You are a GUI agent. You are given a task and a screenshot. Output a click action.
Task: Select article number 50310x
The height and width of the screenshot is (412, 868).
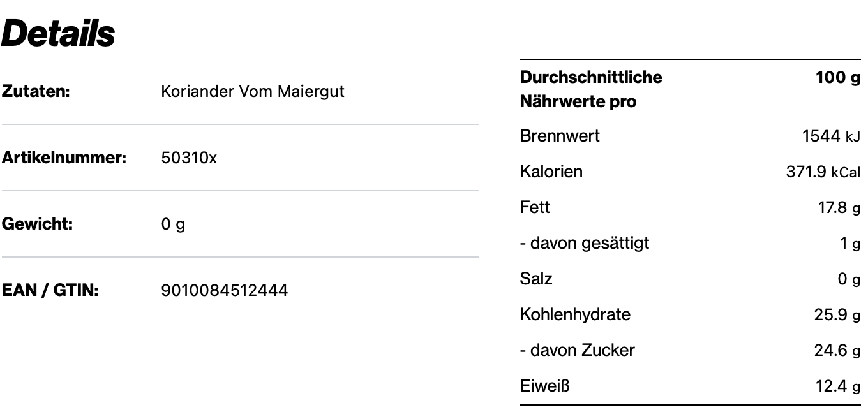point(189,158)
